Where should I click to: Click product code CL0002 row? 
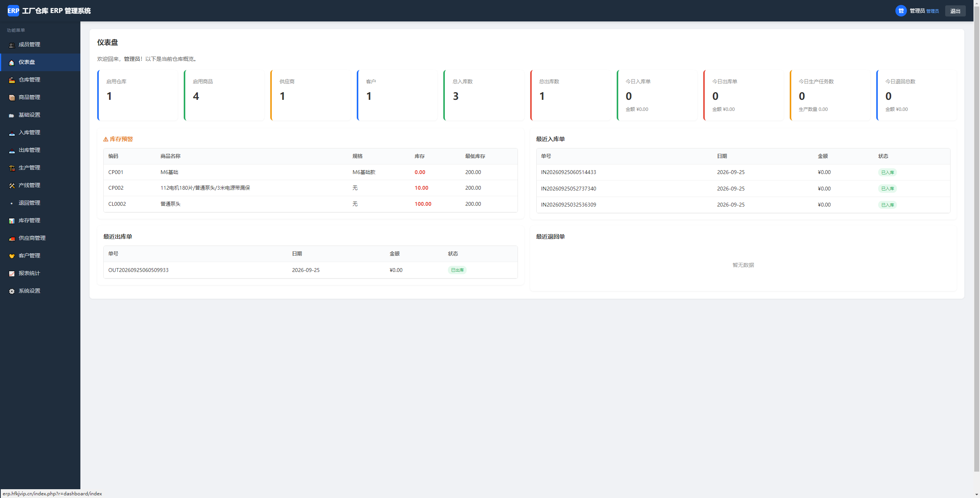310,204
